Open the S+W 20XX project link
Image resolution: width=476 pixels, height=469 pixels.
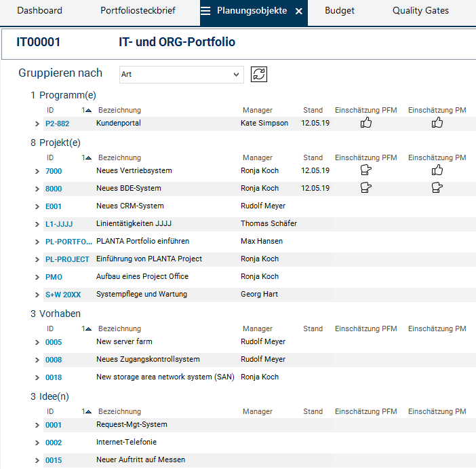click(63, 295)
